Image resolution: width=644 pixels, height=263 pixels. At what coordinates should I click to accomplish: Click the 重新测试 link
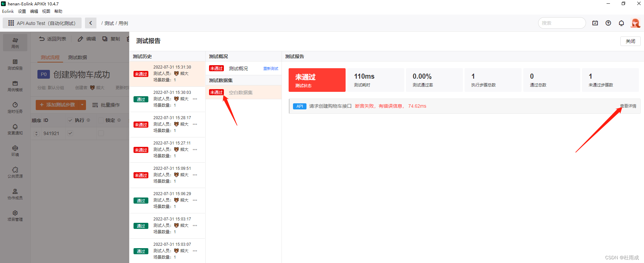pyautogui.click(x=271, y=69)
